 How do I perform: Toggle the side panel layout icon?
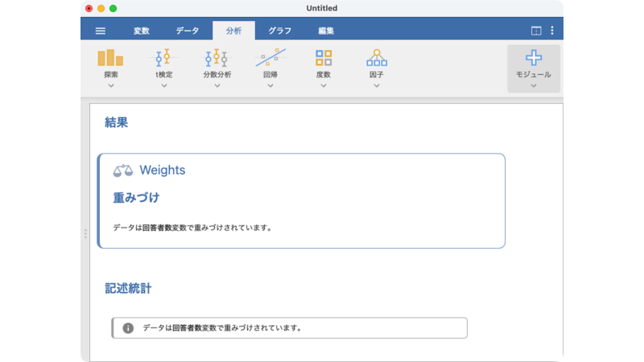pos(536,31)
